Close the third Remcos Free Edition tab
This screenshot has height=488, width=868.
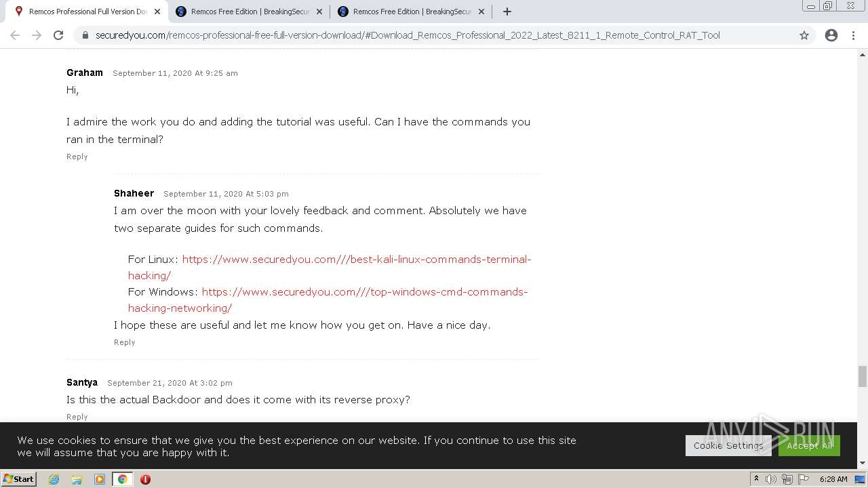tap(481, 12)
